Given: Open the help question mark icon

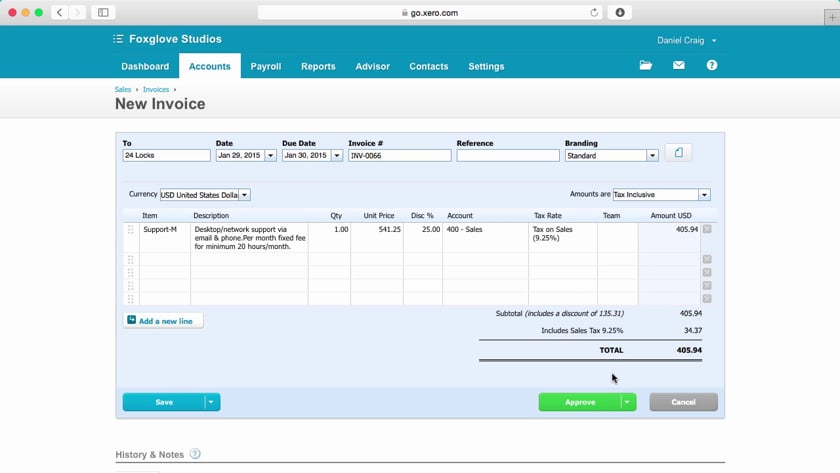Looking at the screenshot, I should 711,65.
